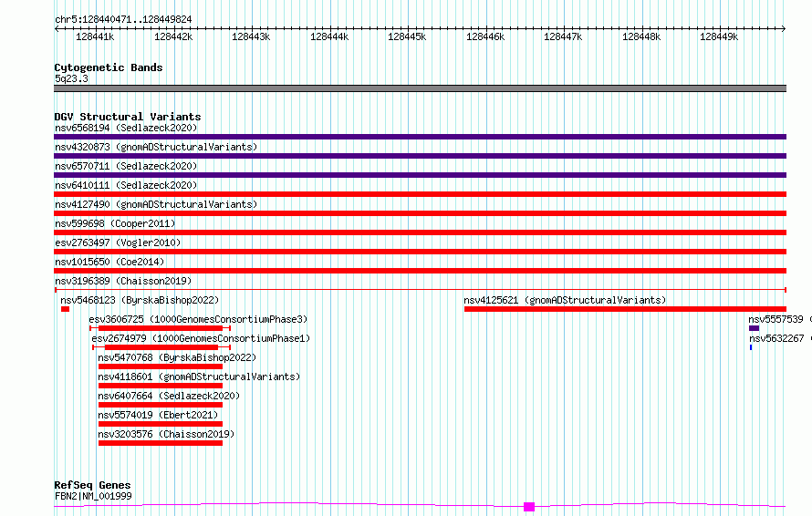
Task: Select the nsv599698 red variant bar
Action: [420, 232]
